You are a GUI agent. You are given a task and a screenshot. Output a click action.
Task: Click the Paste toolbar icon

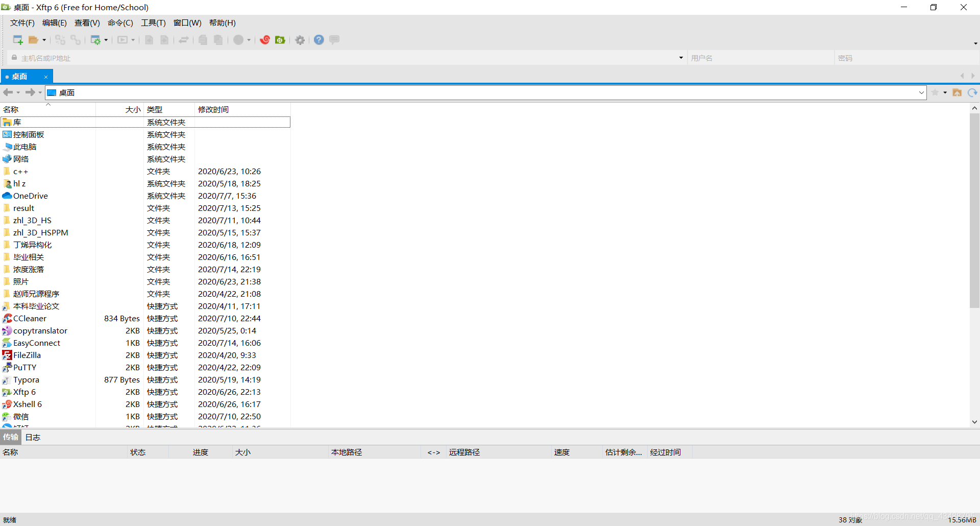pyautogui.click(x=218, y=40)
